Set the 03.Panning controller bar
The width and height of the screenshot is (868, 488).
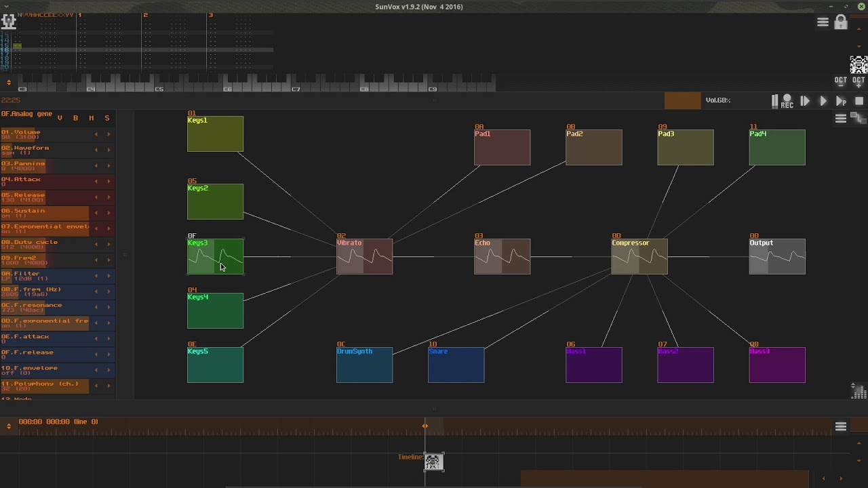click(45, 165)
